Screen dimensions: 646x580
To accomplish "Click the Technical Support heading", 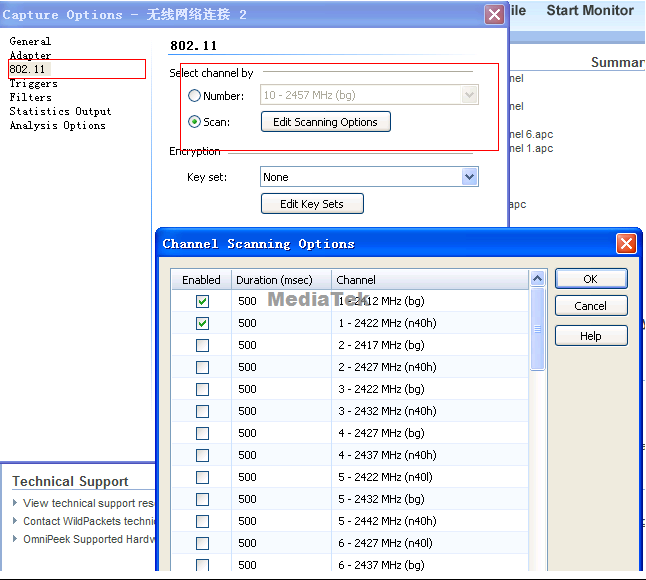I will coord(70,481).
